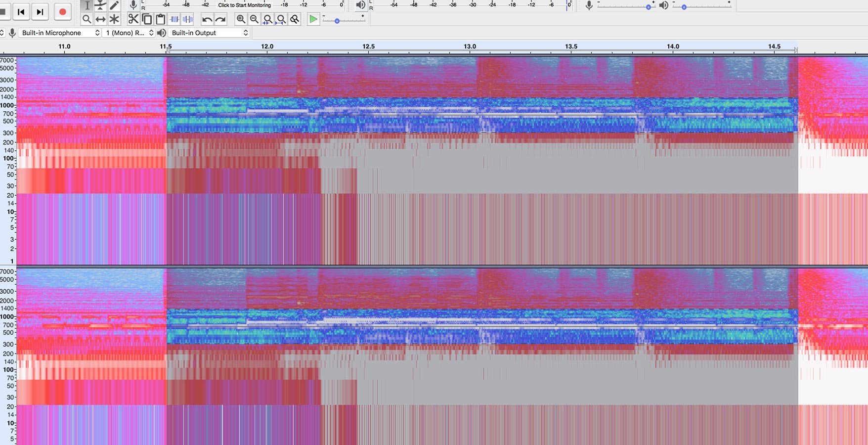Select the Envelope tool
Viewport: 868px width, 445px height.
point(100,5)
